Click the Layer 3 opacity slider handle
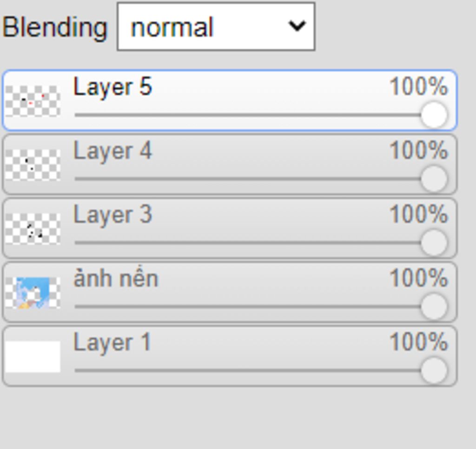The height and width of the screenshot is (449, 476). [x=434, y=243]
